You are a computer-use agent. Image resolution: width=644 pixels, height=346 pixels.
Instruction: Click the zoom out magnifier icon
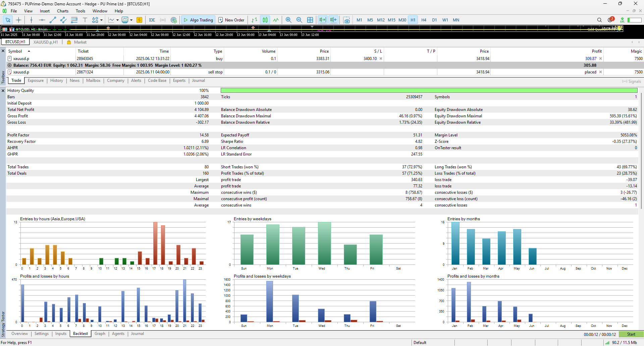[x=299, y=20]
